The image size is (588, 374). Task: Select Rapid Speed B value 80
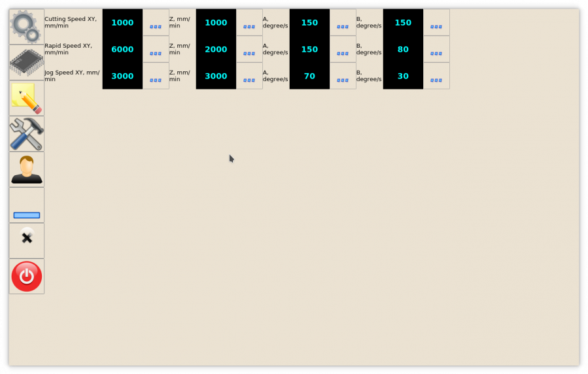(403, 49)
